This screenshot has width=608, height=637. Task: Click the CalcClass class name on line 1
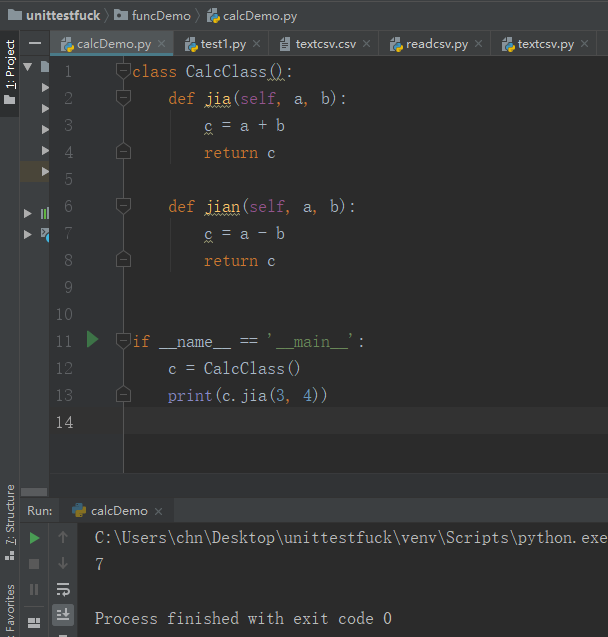[x=226, y=72]
